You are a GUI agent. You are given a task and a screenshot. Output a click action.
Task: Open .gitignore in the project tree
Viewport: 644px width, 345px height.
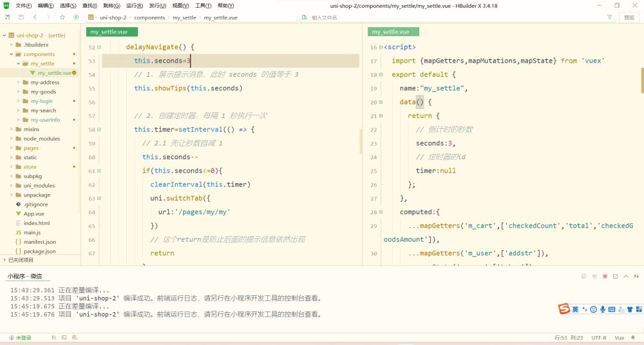point(35,204)
